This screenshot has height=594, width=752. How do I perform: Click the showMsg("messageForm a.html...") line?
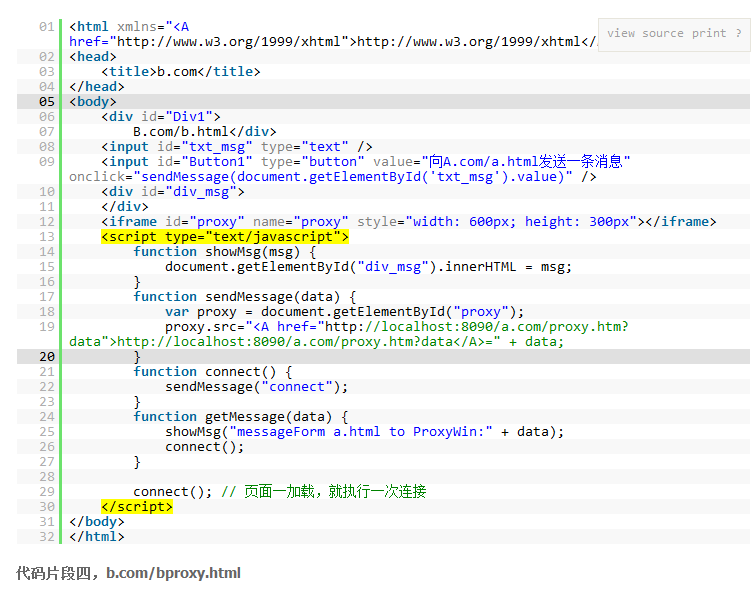(364, 431)
